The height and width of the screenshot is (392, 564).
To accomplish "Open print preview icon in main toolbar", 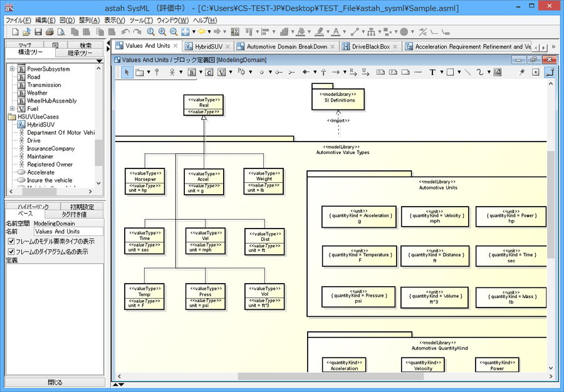I will tap(61, 32).
